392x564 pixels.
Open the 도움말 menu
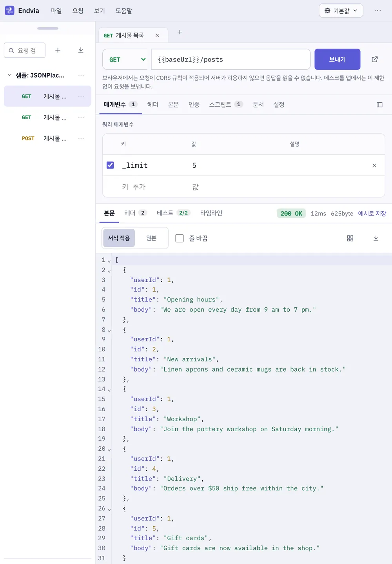click(124, 11)
